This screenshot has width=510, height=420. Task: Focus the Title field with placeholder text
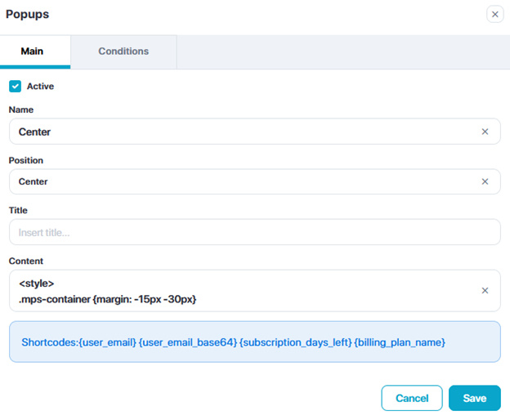pyautogui.click(x=254, y=232)
